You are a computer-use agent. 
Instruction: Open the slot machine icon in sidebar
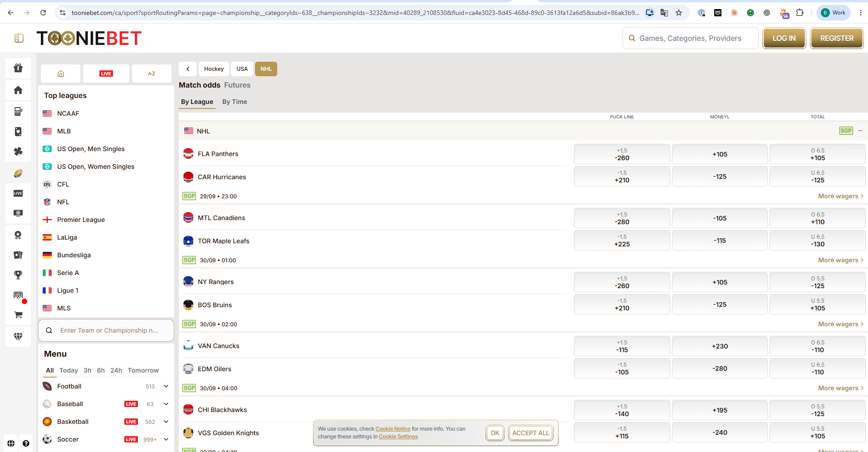click(18, 111)
